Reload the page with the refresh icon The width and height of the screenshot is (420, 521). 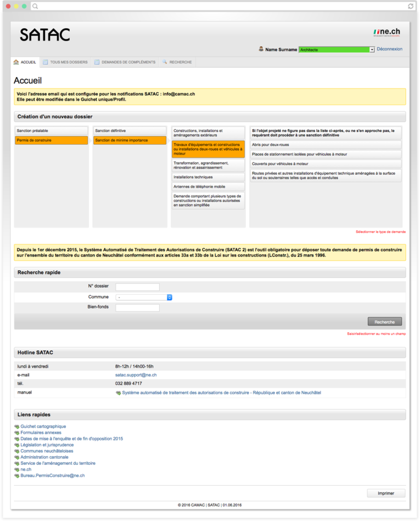point(411,6)
